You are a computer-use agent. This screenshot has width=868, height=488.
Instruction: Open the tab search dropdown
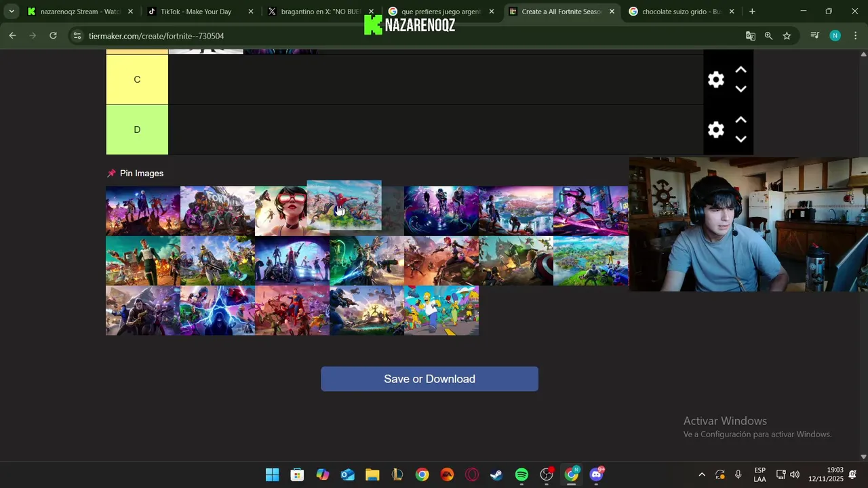coord(11,12)
